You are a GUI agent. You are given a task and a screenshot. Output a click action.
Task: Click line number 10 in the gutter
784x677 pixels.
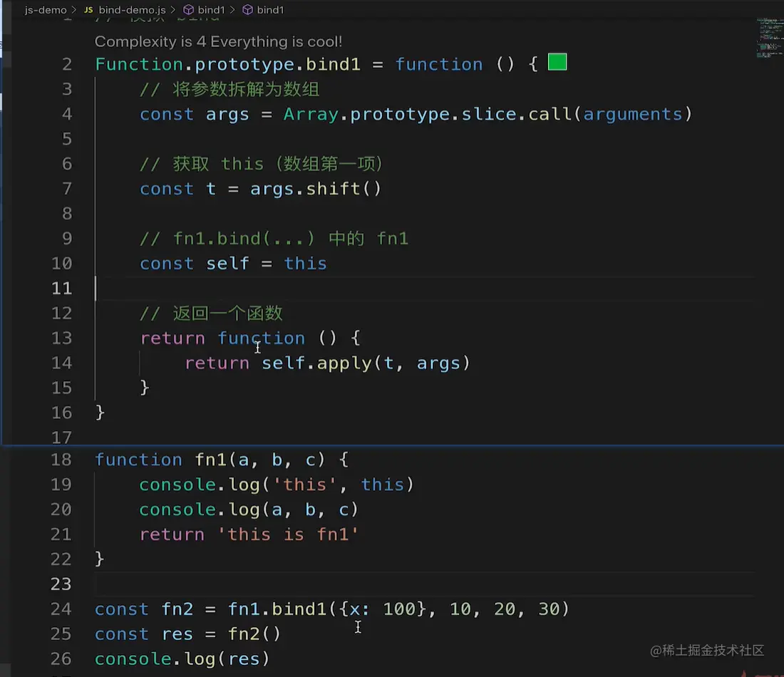point(62,264)
